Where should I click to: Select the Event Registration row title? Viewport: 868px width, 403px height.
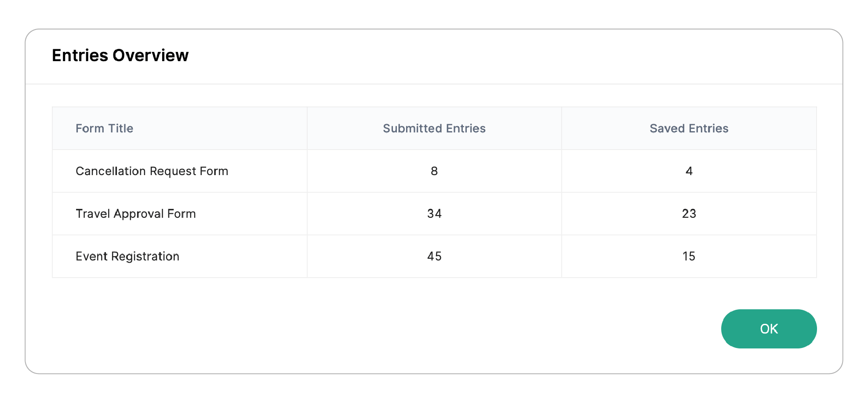point(127,256)
